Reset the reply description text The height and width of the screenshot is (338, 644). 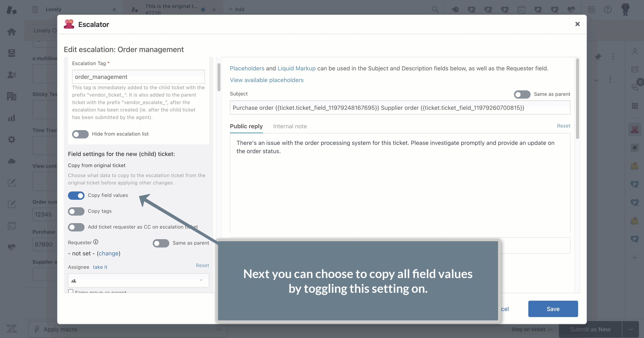[x=564, y=126]
